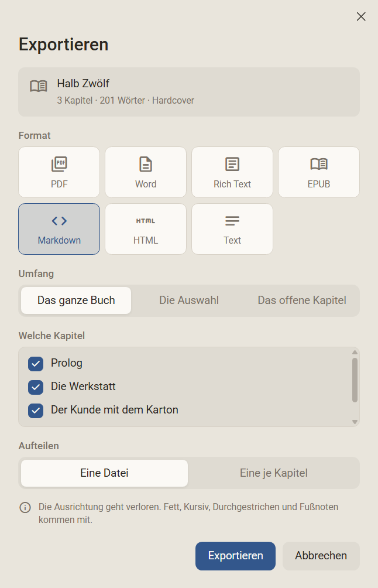This screenshot has height=588, width=378.
Task: Uncheck Der Kunde mit dem Karton chapter
Action: (36, 410)
